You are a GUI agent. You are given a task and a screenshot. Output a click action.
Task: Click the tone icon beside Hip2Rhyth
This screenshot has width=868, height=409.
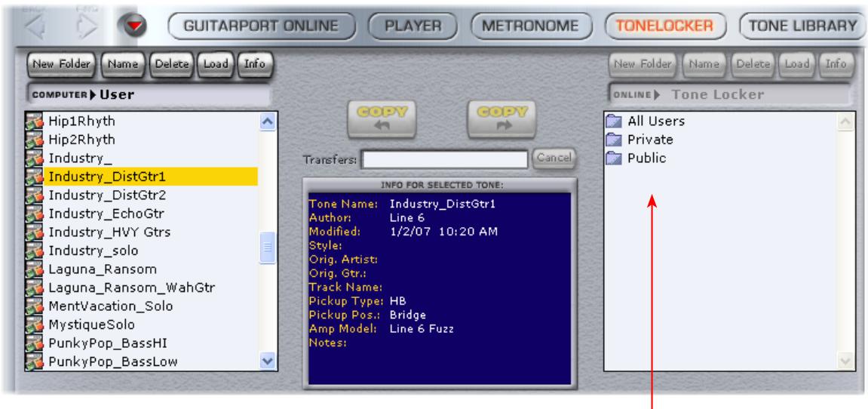click(35, 140)
